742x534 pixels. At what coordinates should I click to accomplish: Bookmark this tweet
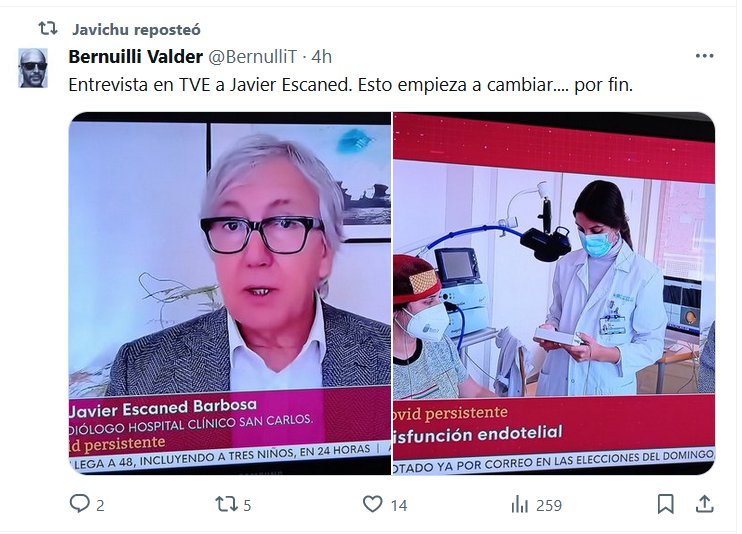coord(666,504)
